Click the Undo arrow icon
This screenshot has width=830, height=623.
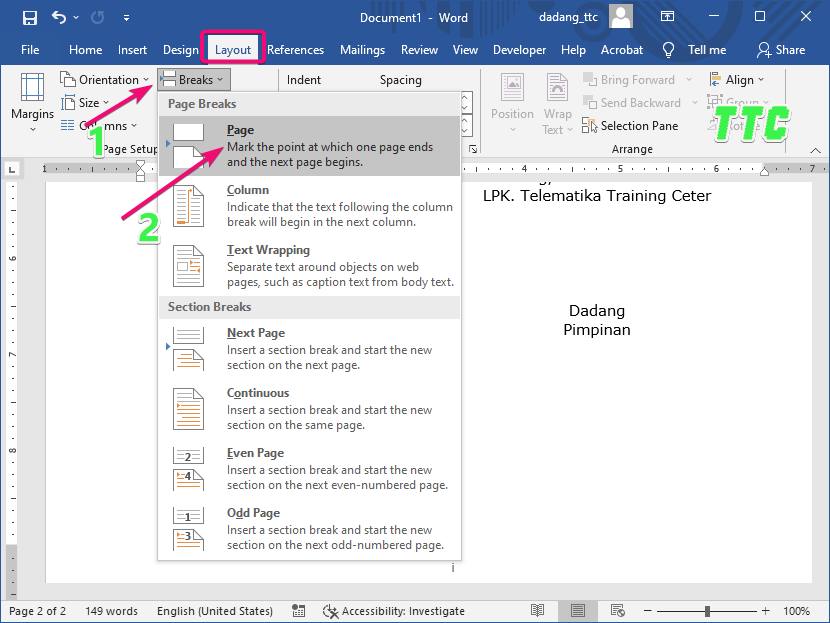[59, 17]
